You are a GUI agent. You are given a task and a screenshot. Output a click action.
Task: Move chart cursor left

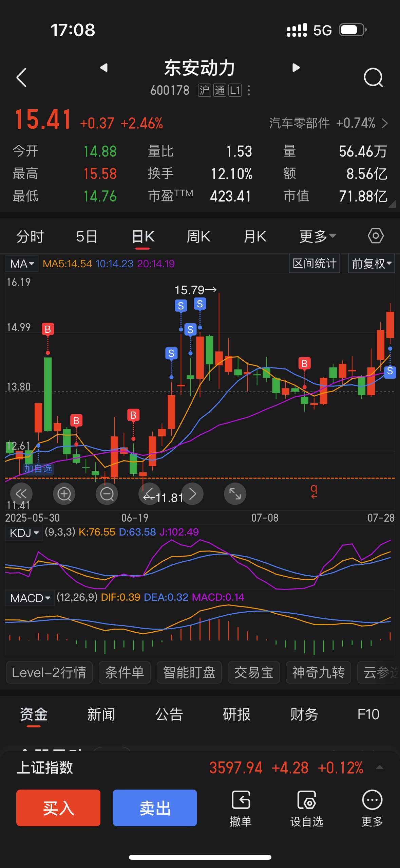pyautogui.click(x=149, y=493)
